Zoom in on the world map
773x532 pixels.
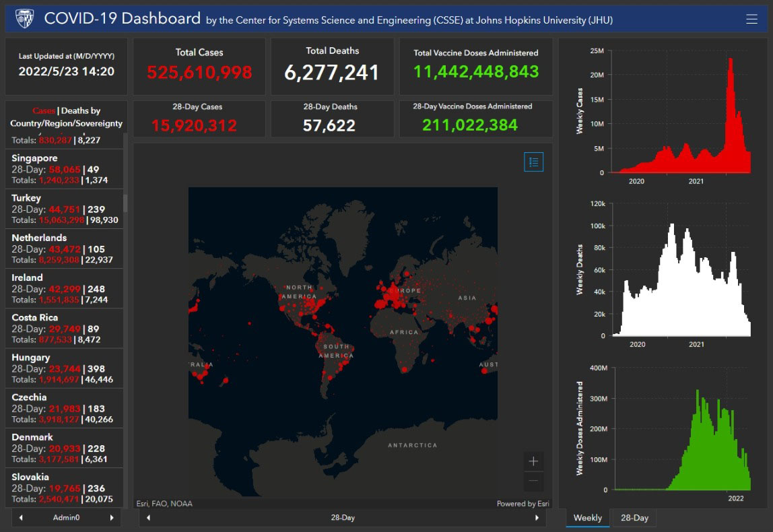[x=533, y=461]
